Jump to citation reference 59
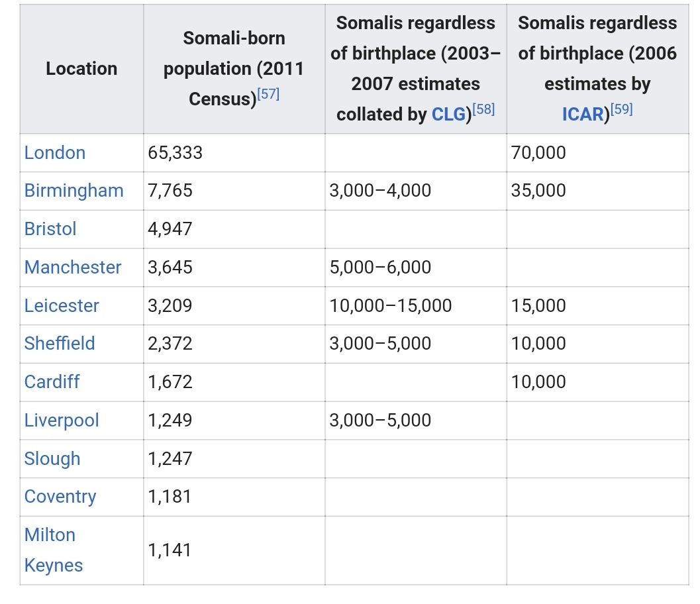 [621, 110]
